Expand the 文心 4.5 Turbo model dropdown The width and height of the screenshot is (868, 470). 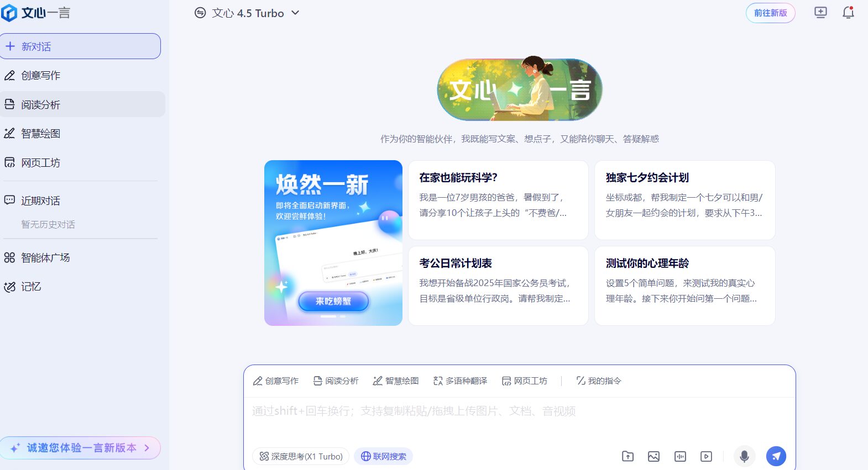click(x=295, y=13)
